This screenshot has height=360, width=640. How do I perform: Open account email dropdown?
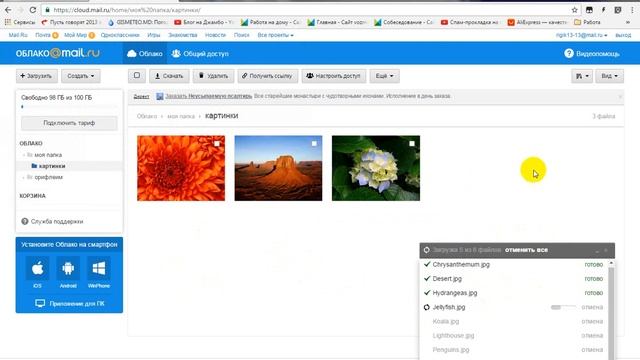(x=581, y=35)
